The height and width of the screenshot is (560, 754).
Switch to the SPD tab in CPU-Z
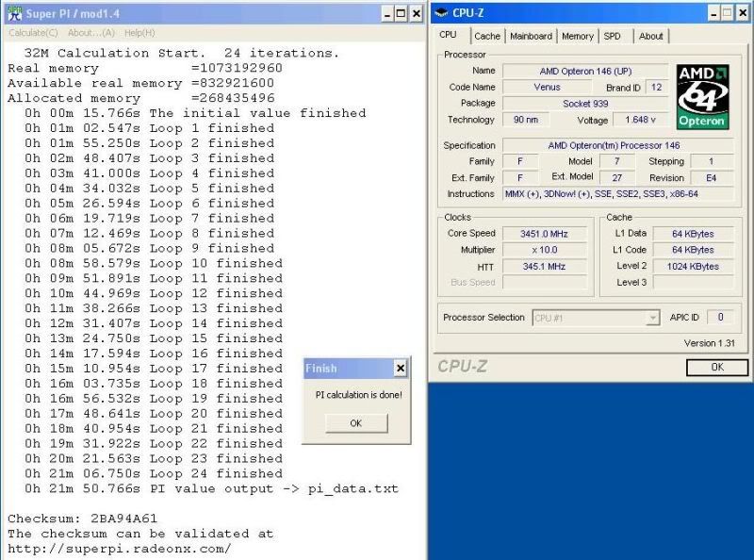[x=612, y=36]
